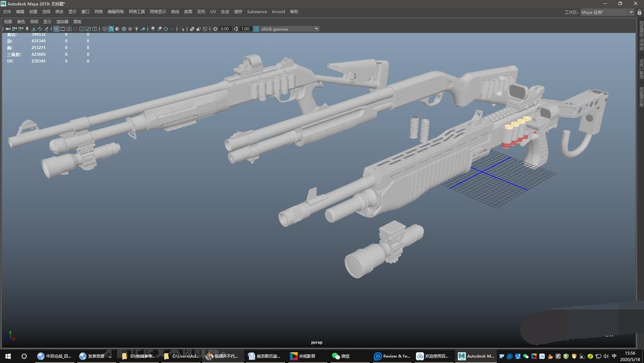Open the D:\ folder taskbar window

[x=139, y=356]
